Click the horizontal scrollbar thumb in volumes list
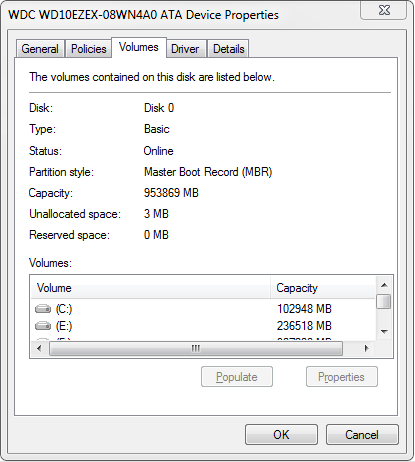This screenshot has width=415, height=462. (196, 349)
